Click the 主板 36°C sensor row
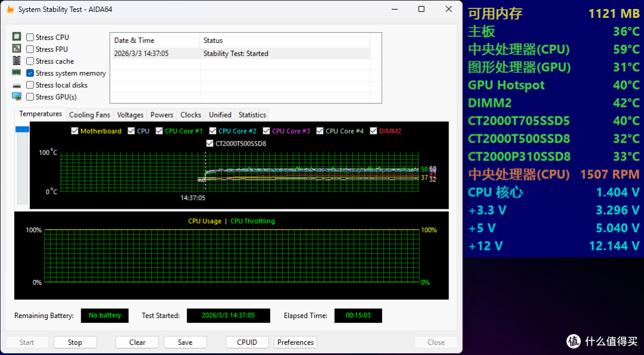Image resolution: width=644 pixels, height=355 pixels. pos(553,31)
